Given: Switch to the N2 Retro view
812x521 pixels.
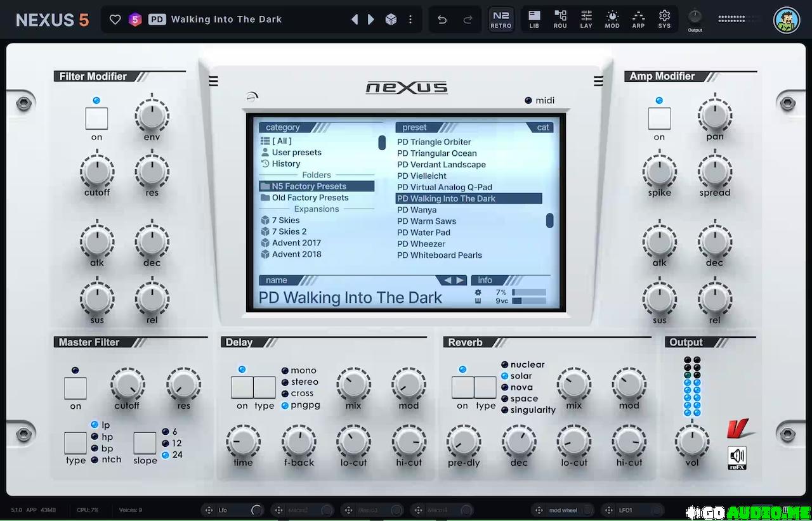Looking at the screenshot, I should pos(501,19).
